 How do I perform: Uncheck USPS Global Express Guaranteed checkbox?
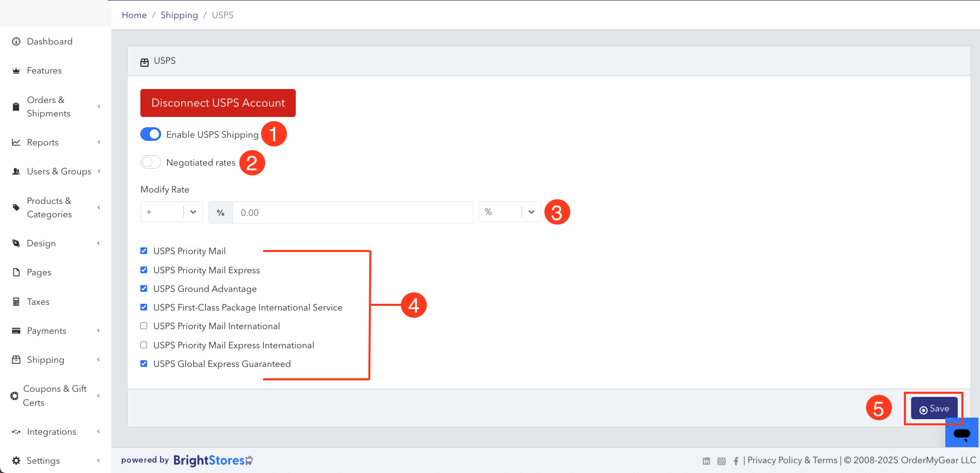(144, 364)
